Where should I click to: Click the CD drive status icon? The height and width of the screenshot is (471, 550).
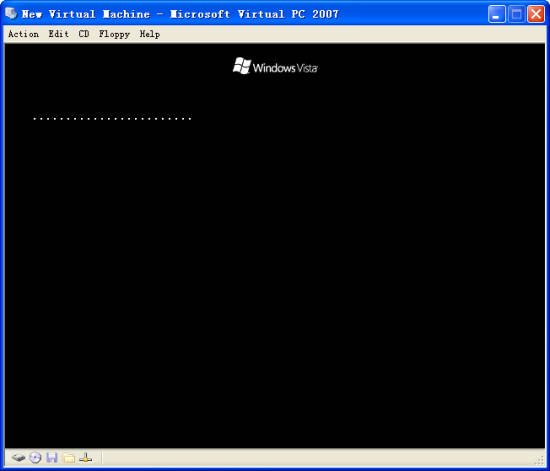point(35,458)
